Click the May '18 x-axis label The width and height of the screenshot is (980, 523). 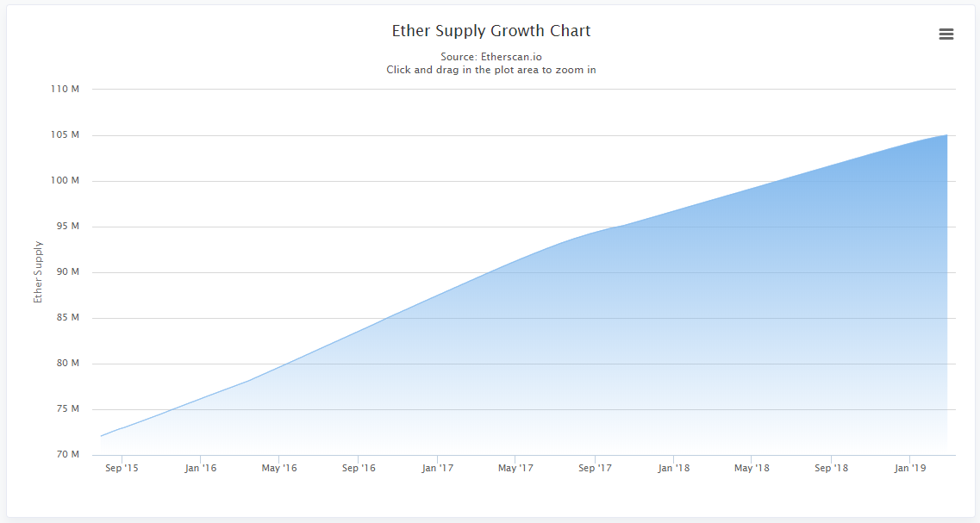[x=752, y=468]
